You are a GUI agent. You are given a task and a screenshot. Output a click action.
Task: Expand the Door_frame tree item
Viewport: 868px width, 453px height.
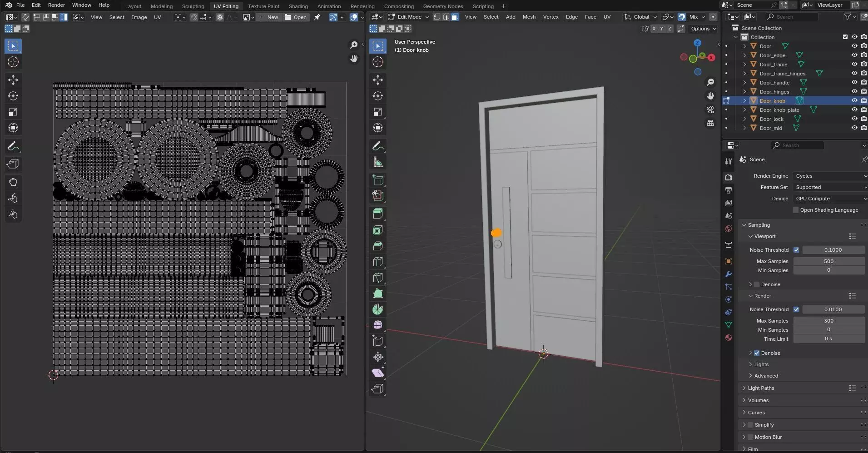tap(744, 65)
